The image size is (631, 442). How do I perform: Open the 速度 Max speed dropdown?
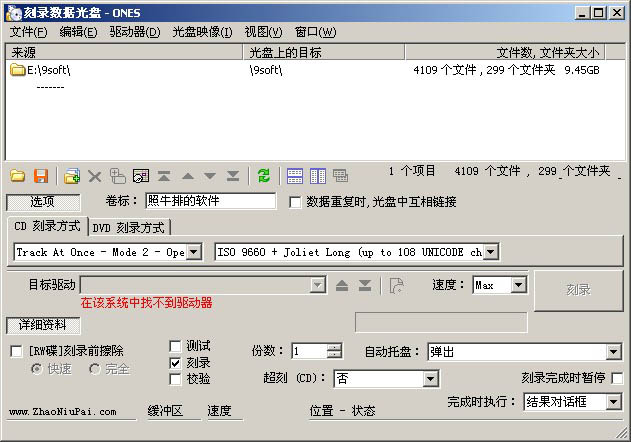click(x=518, y=285)
